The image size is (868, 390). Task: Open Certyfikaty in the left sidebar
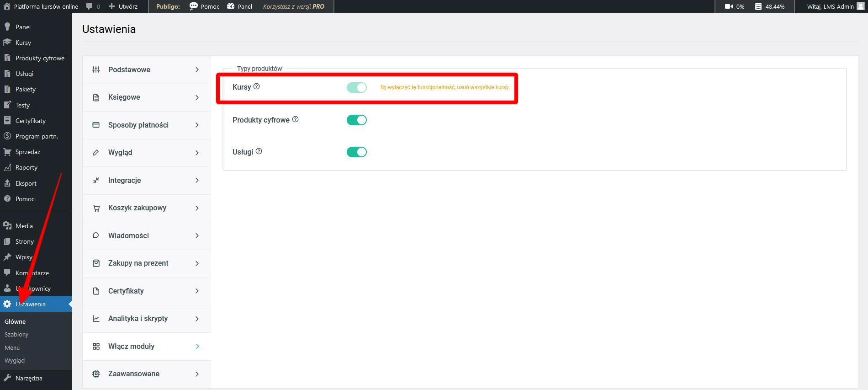pyautogui.click(x=36, y=121)
